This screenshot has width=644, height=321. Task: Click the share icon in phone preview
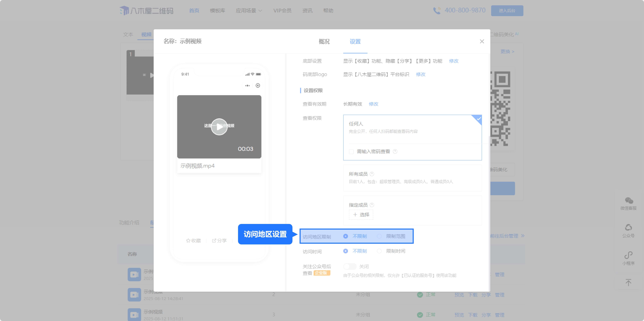tap(214, 241)
